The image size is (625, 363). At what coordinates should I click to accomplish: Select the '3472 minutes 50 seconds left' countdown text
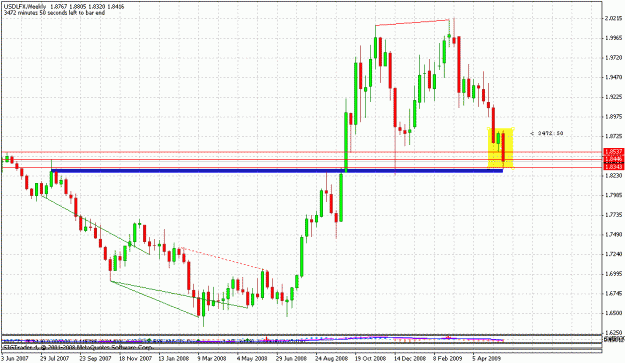[54, 13]
